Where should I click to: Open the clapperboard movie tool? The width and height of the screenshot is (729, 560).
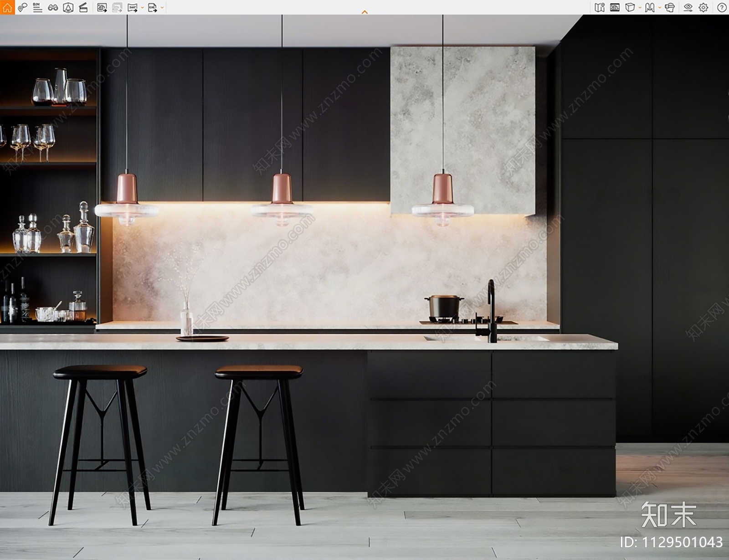point(83,7)
